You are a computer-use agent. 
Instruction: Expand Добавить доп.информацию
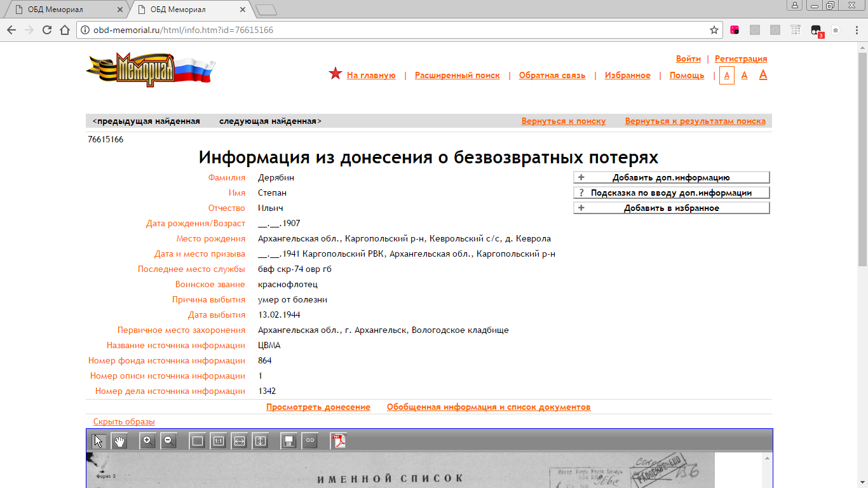(672, 177)
